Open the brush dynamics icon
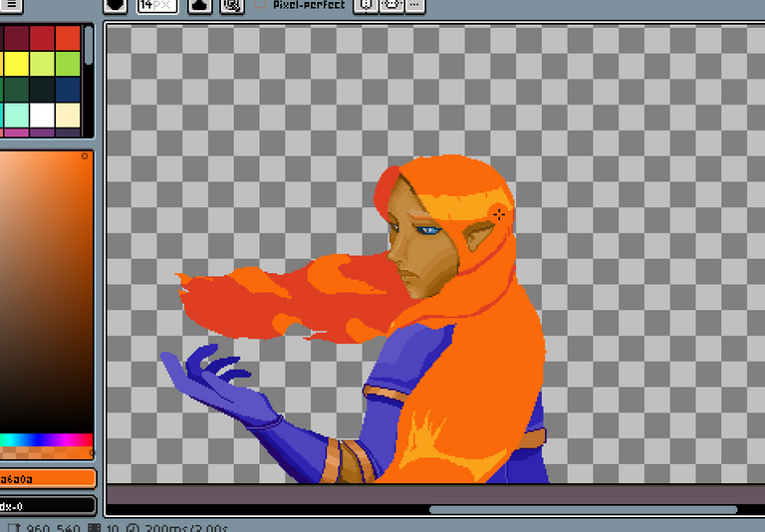The image size is (765, 532). [232, 5]
